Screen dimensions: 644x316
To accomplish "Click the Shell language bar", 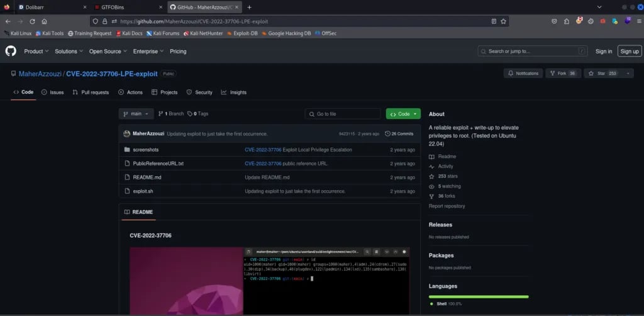I will pyautogui.click(x=479, y=296).
